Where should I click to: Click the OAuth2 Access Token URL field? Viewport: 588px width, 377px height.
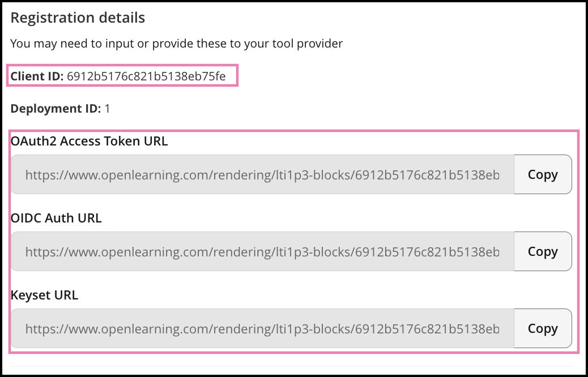pos(262,175)
